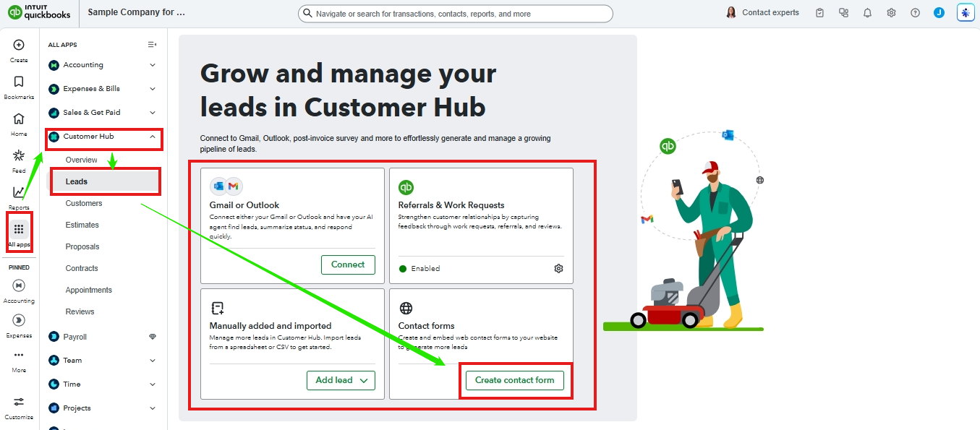The height and width of the screenshot is (430, 980).
Task: Expand the Projects section
Action: pyautogui.click(x=102, y=408)
